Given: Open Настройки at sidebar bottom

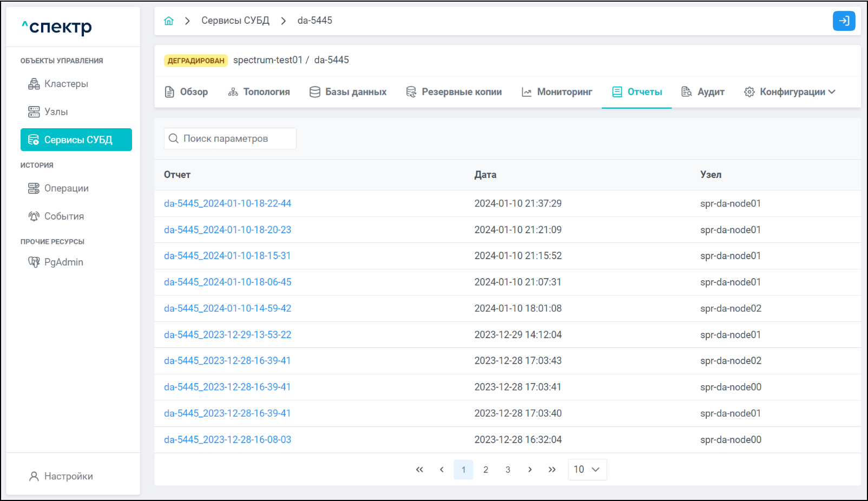Looking at the screenshot, I should 68,476.
